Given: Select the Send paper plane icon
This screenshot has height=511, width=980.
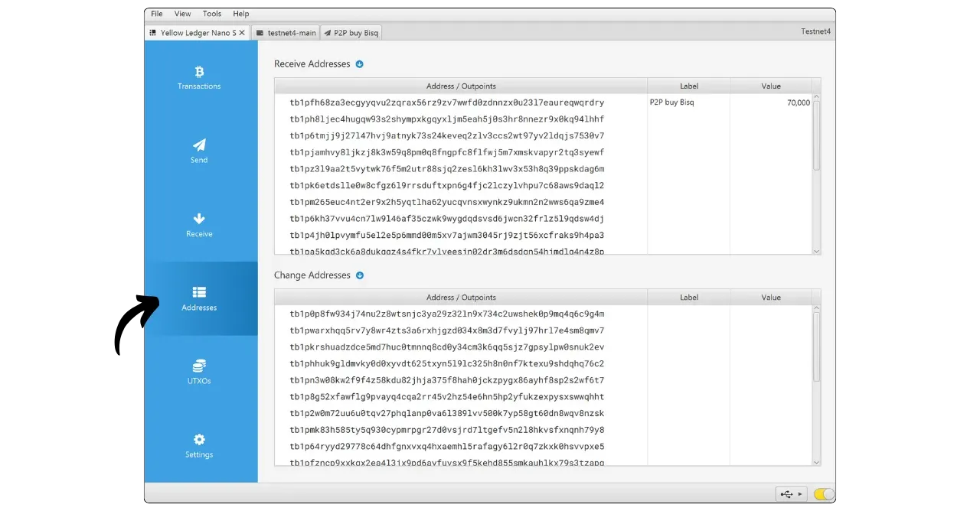Looking at the screenshot, I should click(x=199, y=145).
